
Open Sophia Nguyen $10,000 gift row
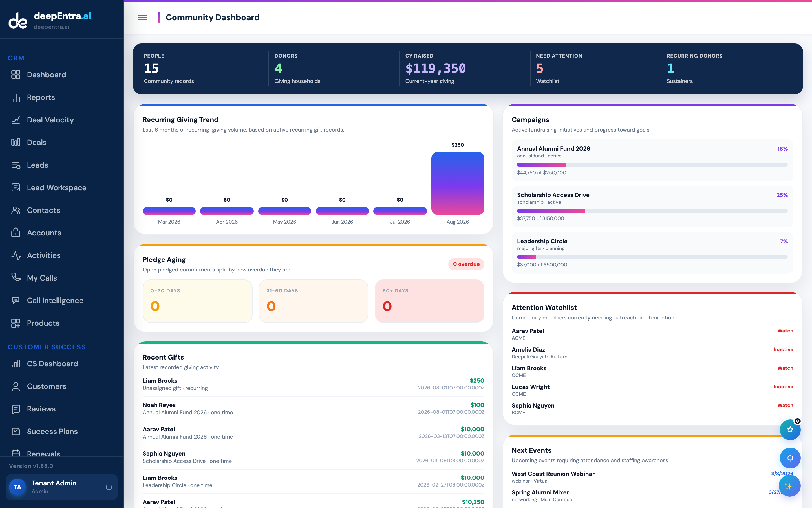point(314,457)
